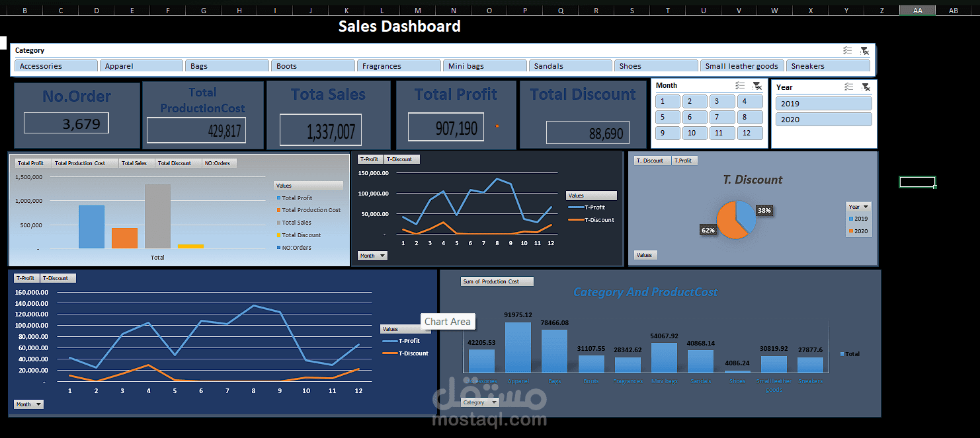Screen dimensions: 980x438
Task: Filter the dashboard by Bags
Action: 227,66
